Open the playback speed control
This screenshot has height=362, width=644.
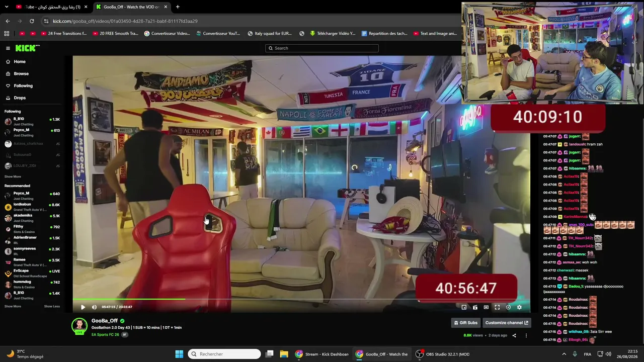click(x=508, y=307)
